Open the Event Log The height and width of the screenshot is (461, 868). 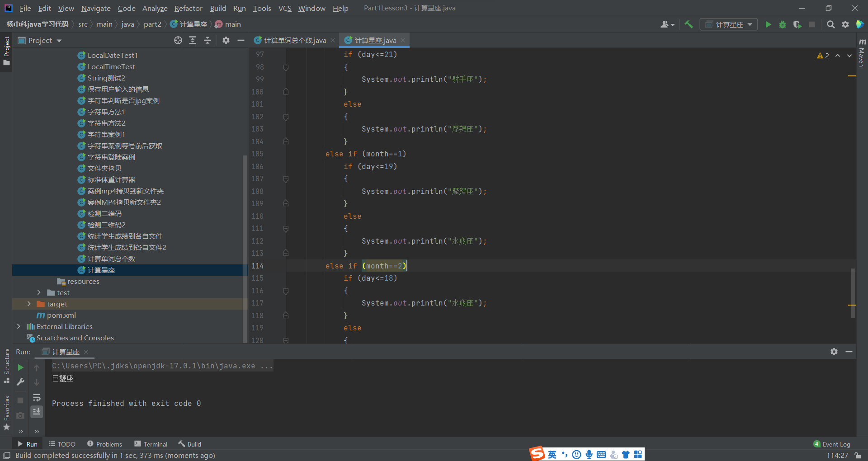point(832,444)
